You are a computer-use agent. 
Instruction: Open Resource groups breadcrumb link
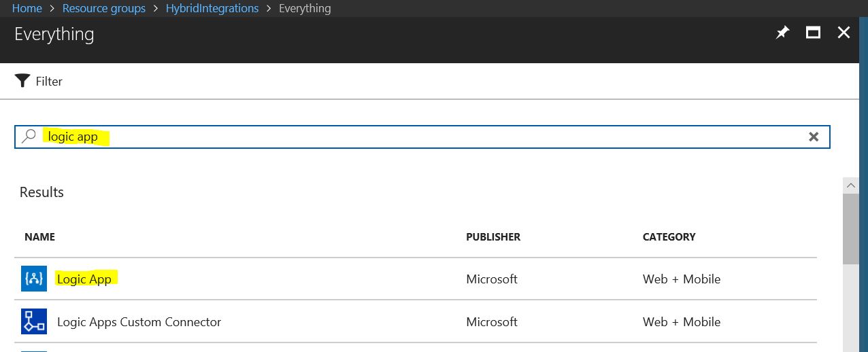(104, 8)
